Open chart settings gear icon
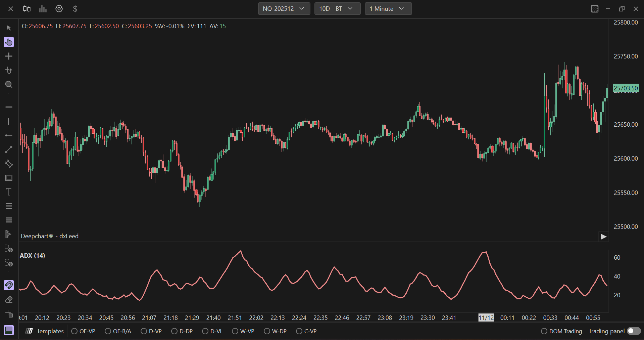The width and height of the screenshot is (644, 340). pos(59,9)
